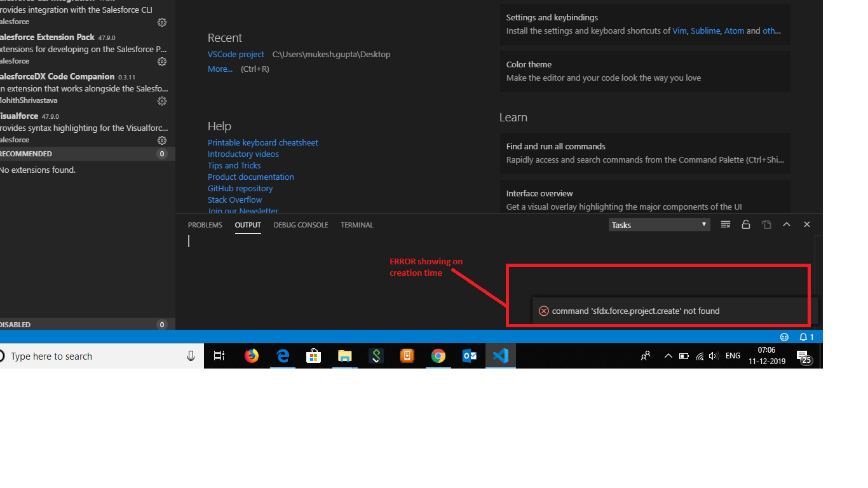868x488 pixels.
Task: Open the Printable keyboard cheatsheet link
Action: pyautogui.click(x=262, y=143)
